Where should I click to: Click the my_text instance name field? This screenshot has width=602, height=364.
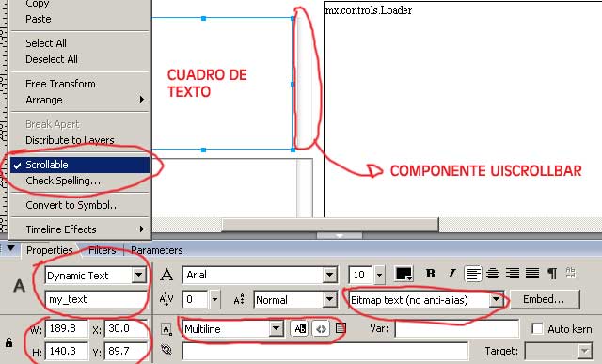(96, 299)
